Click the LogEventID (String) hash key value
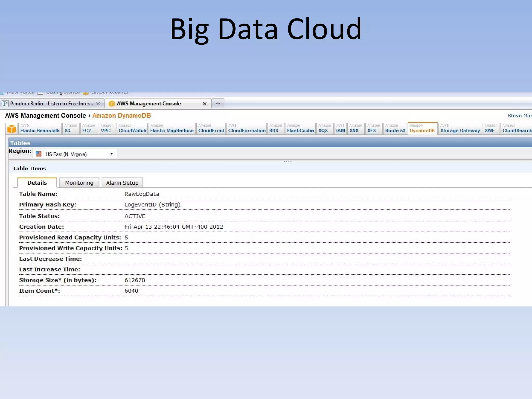This screenshot has width=532, height=399. coord(152,204)
